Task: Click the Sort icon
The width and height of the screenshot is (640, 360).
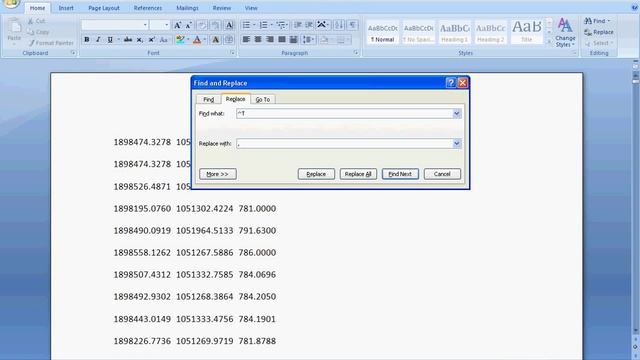Action: 339,25
